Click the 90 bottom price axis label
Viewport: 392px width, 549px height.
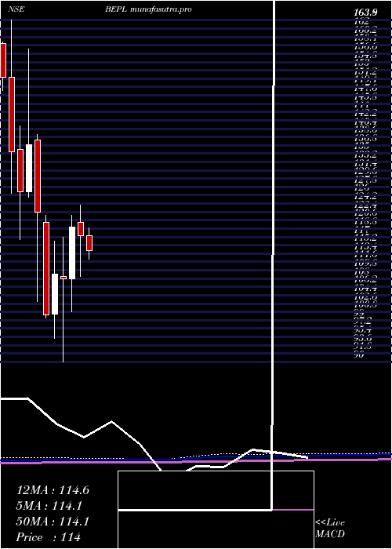(x=359, y=355)
